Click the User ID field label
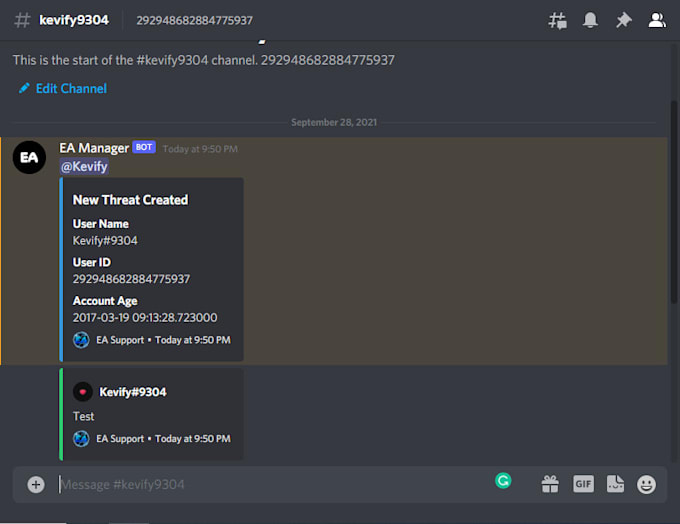Screen dimensions: 680x524 tap(92, 262)
